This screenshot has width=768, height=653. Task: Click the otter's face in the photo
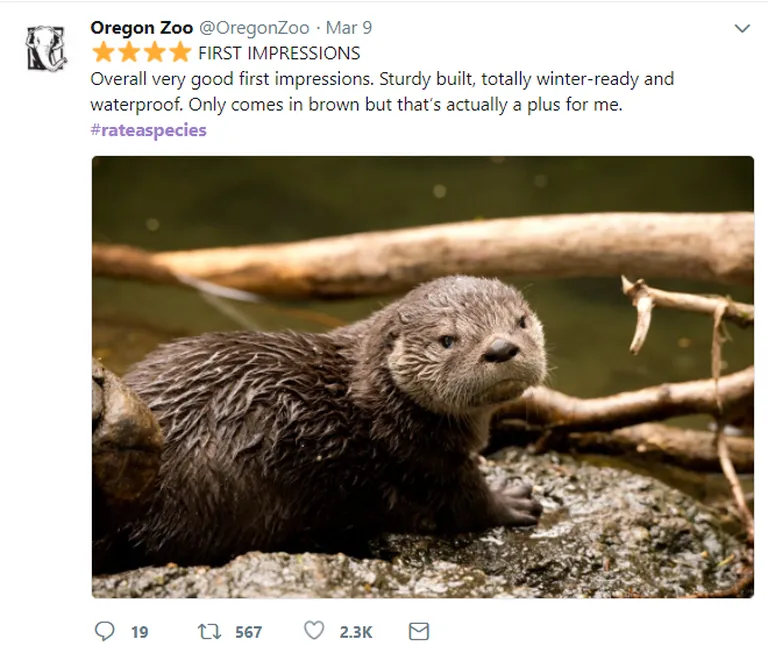click(x=468, y=345)
